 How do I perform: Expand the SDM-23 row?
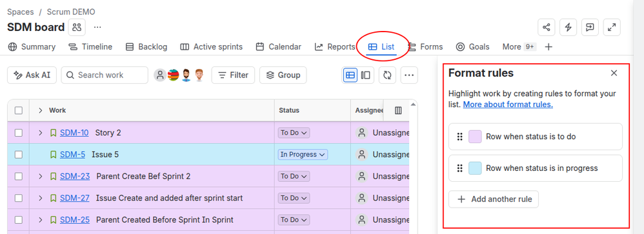tap(40, 176)
